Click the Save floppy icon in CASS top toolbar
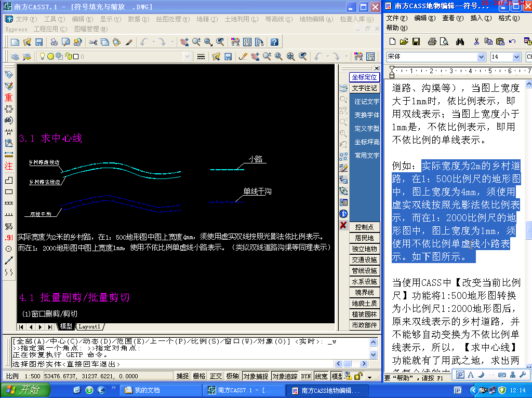This screenshot has height=398, width=532. [x=38, y=42]
